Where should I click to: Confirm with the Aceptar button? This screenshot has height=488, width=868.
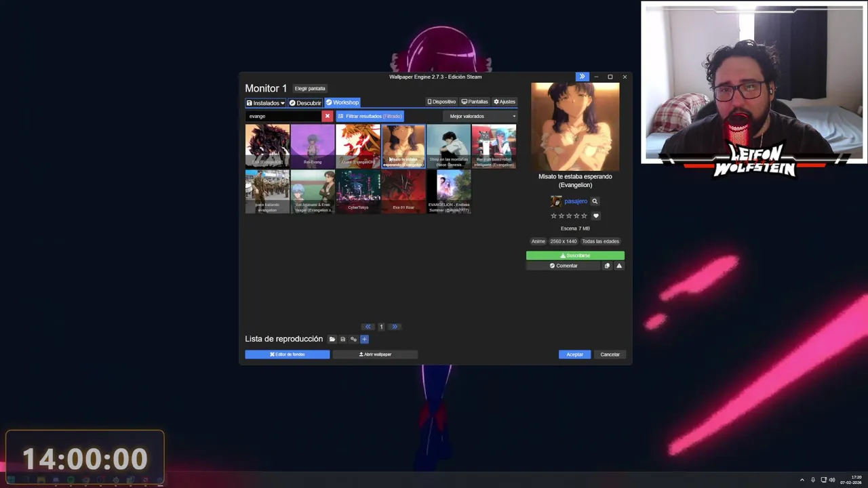coord(574,354)
